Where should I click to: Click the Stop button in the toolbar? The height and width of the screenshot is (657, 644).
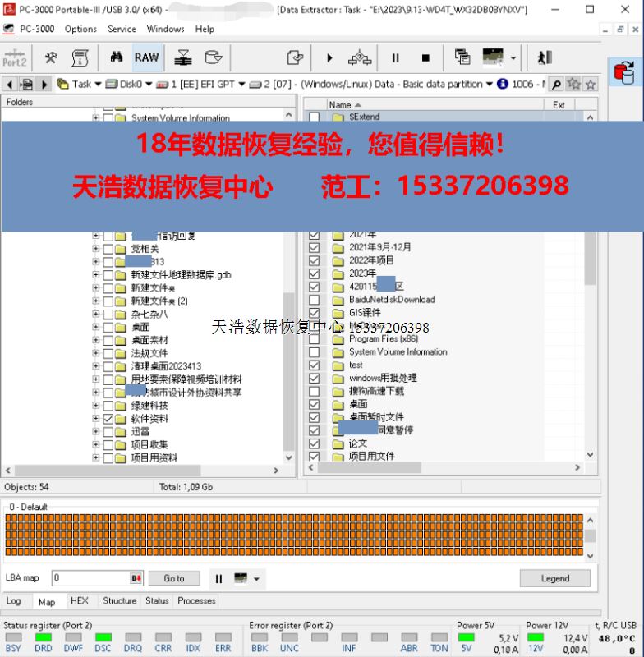(x=425, y=57)
